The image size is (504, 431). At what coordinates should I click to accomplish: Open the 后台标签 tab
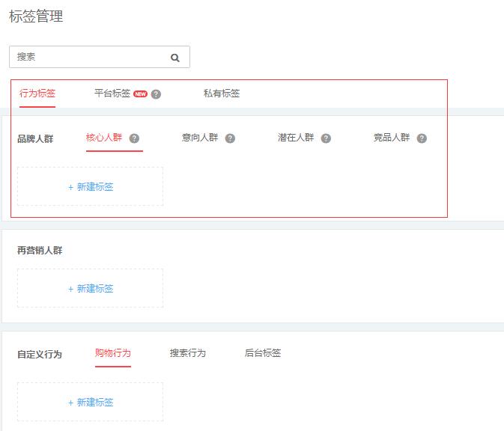point(263,353)
